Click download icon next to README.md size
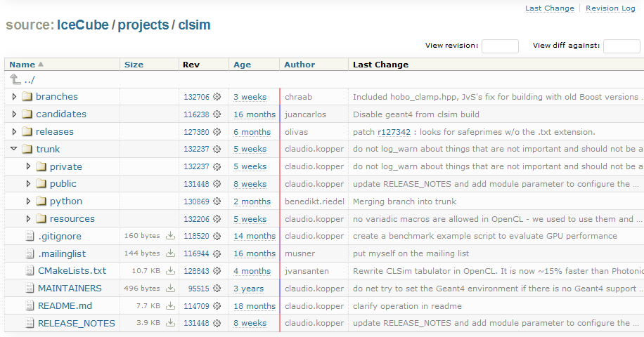Viewport: 644px width, 337px height. (169, 306)
